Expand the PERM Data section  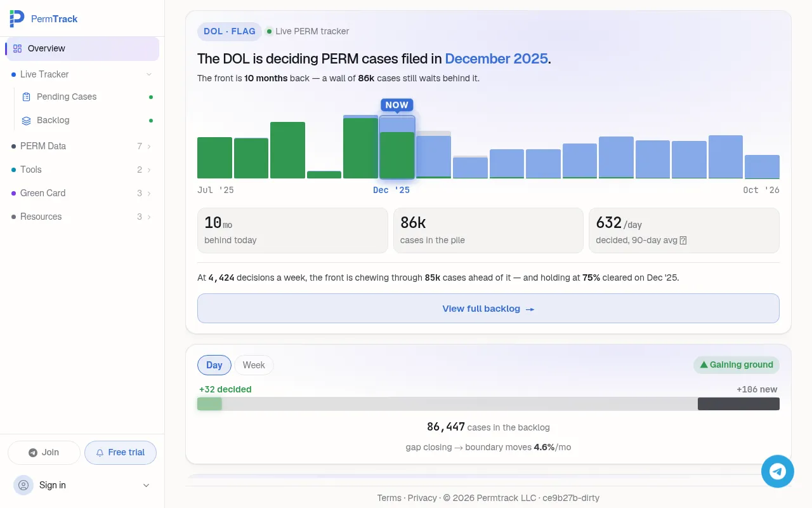tap(82, 146)
